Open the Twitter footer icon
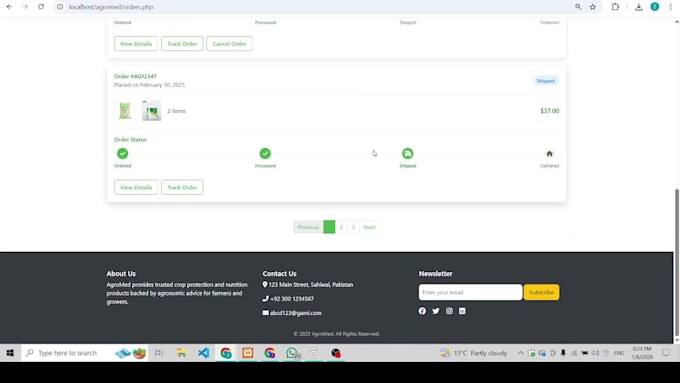Screen dimensions: 680x383 (x=436, y=311)
